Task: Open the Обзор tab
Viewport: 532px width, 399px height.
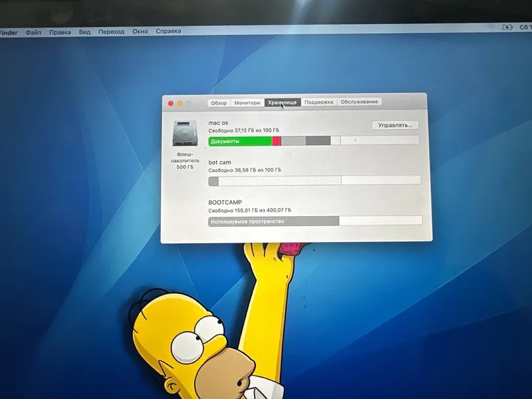Action: (219, 103)
